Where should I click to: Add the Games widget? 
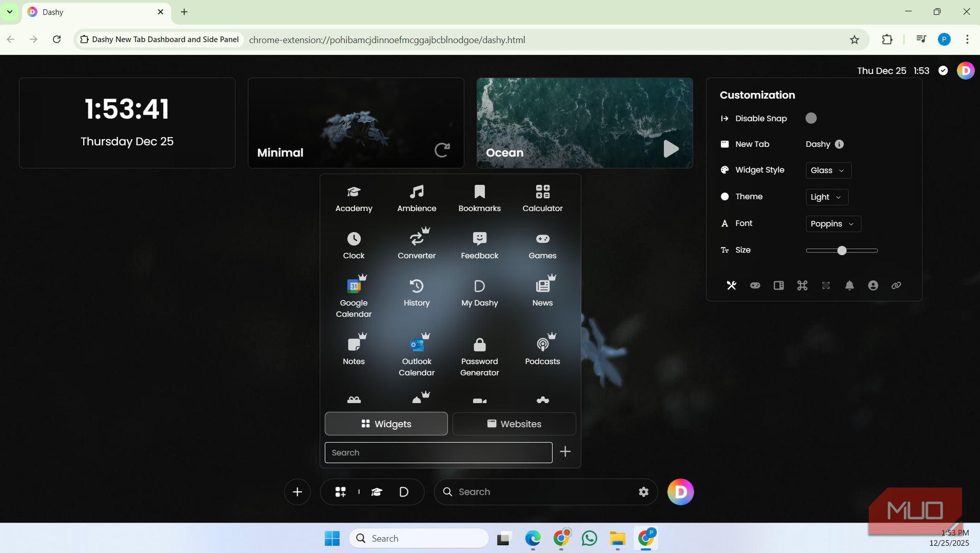pos(542,246)
